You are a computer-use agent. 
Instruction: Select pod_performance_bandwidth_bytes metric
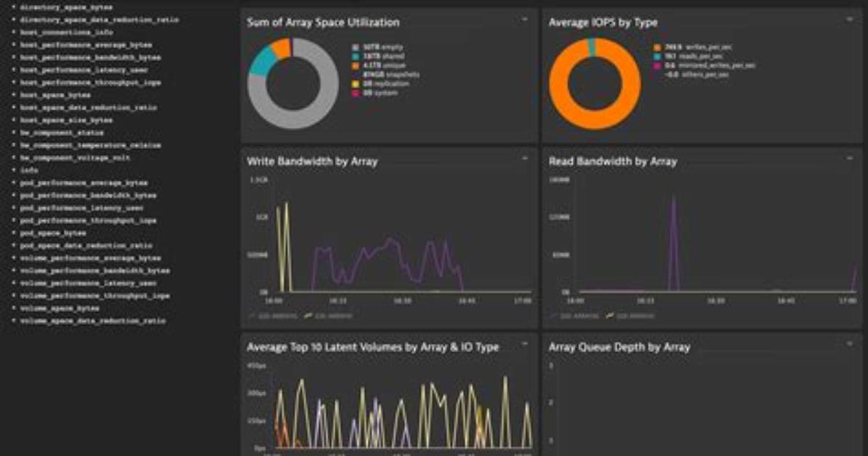tap(88, 195)
